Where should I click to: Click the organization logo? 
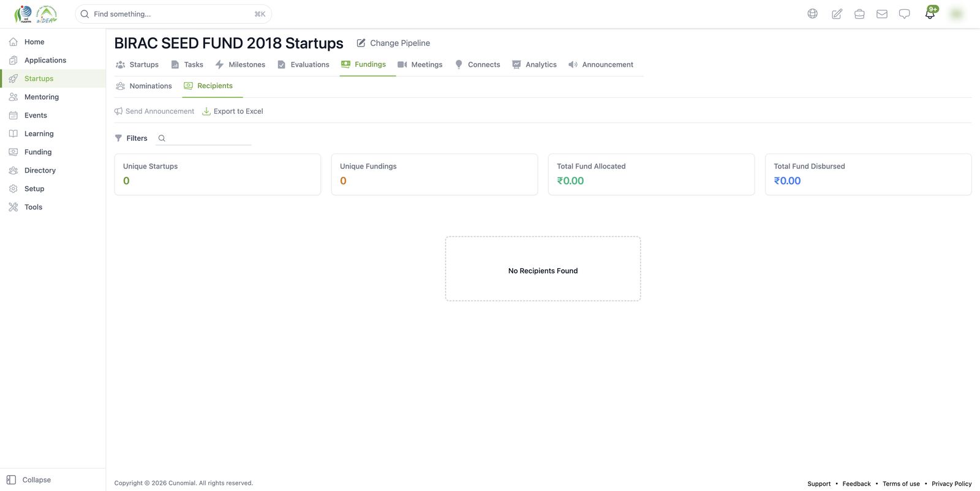(x=36, y=13)
